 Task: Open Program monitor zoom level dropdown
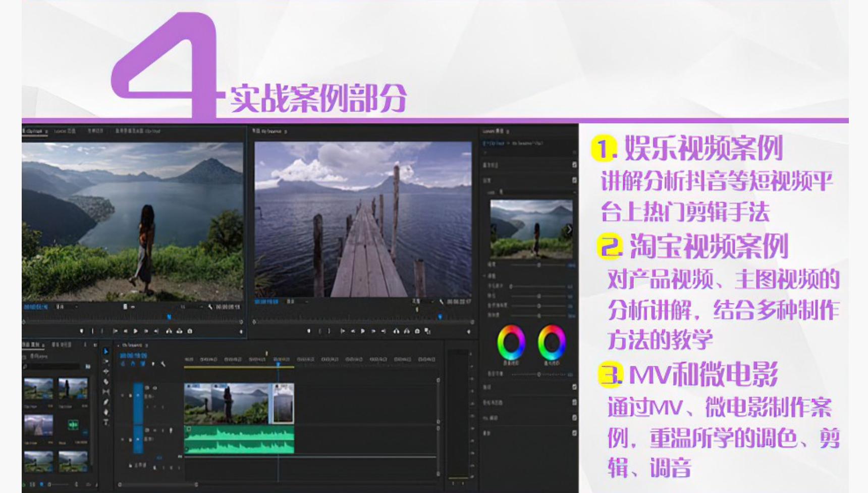click(x=298, y=302)
